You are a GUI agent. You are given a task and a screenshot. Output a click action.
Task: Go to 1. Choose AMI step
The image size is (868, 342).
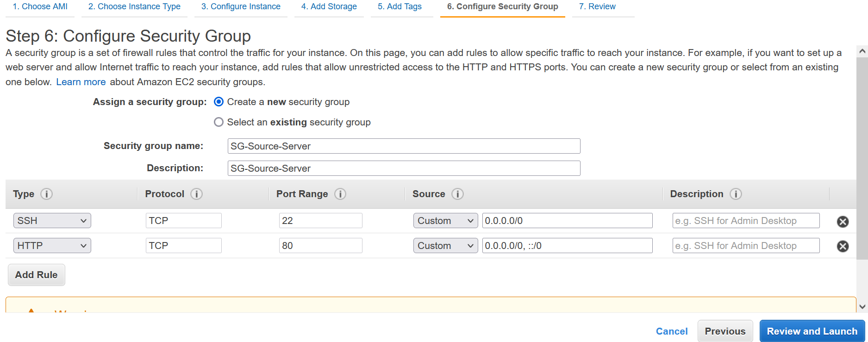tap(40, 6)
